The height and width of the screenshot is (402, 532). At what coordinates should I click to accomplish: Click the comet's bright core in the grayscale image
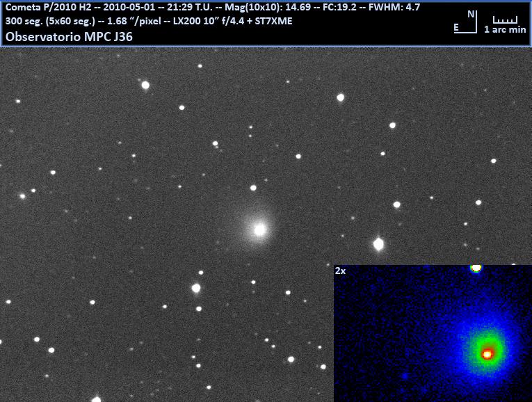pyautogui.click(x=260, y=230)
